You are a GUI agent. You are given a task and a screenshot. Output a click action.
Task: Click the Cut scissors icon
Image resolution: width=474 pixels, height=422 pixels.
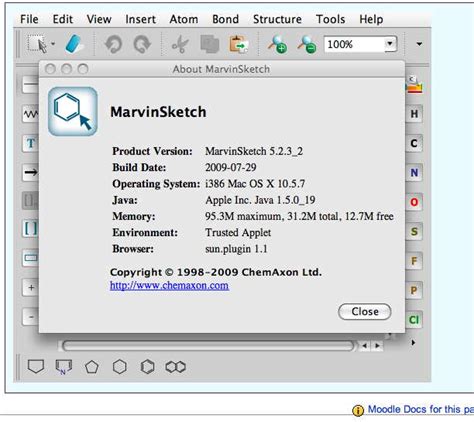tap(180, 44)
